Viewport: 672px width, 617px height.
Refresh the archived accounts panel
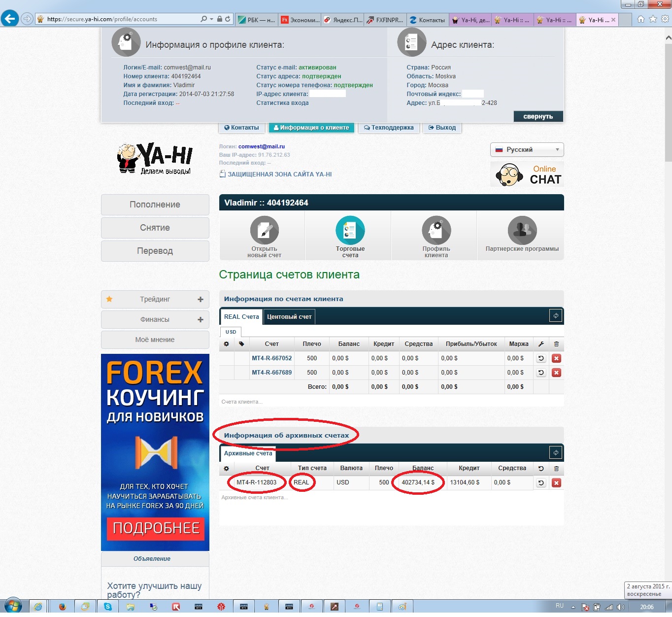click(x=556, y=452)
